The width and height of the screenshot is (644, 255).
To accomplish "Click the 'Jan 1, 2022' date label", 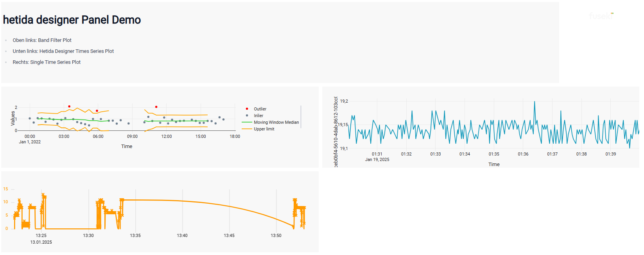I will click(x=30, y=142).
